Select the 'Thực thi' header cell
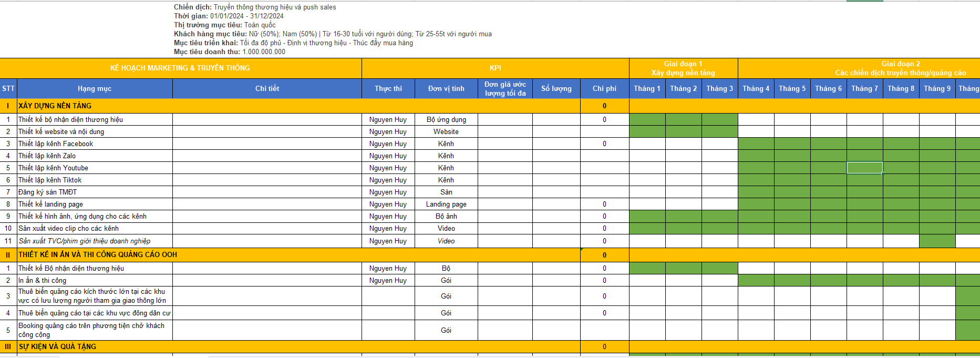The width and height of the screenshot is (980, 358). point(388,88)
